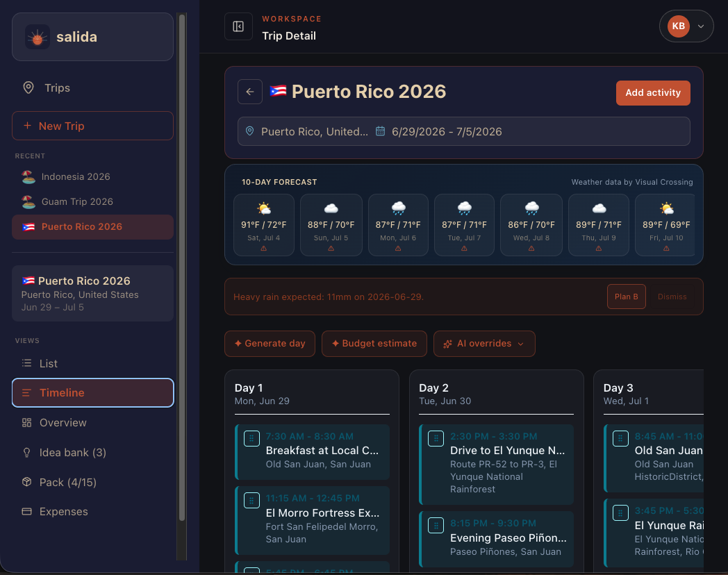Click the warning triangle under Sat, Jul 4
The height and width of the screenshot is (575, 728).
[x=264, y=249]
